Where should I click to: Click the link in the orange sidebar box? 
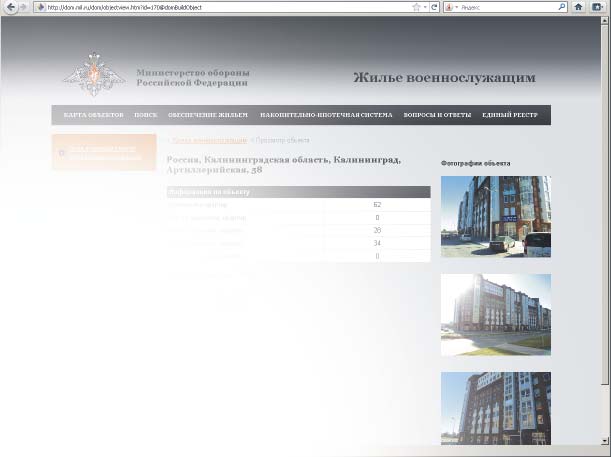(105, 152)
